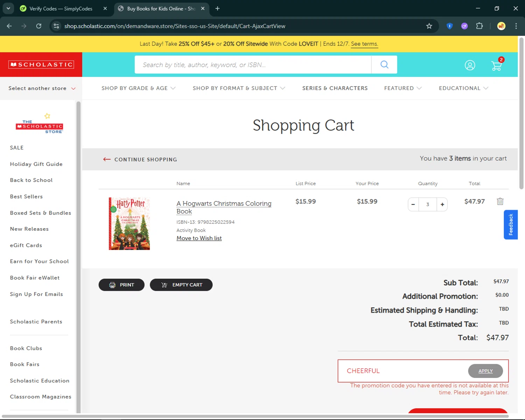Screen dimensions: 525x420
Task: Expand Shop by Format & Subject menu
Action: click(239, 88)
